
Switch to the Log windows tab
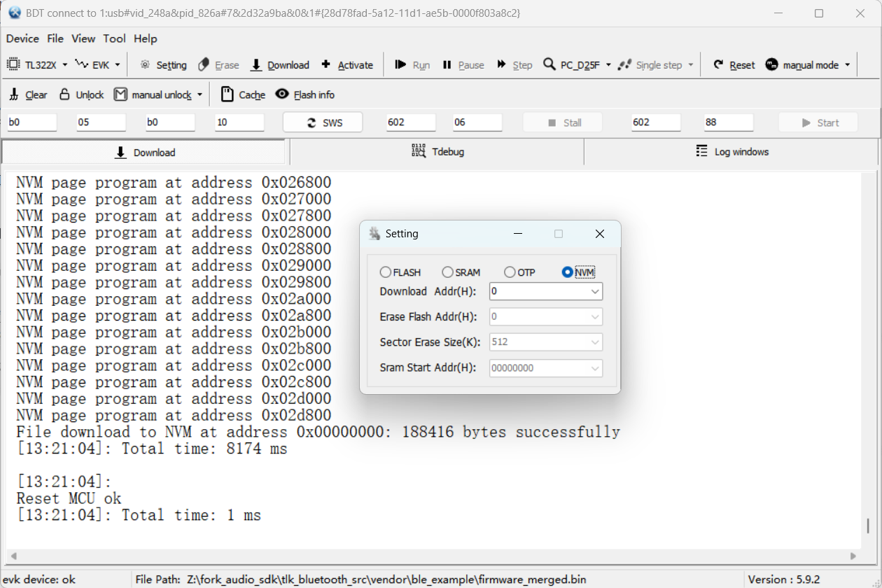731,151
